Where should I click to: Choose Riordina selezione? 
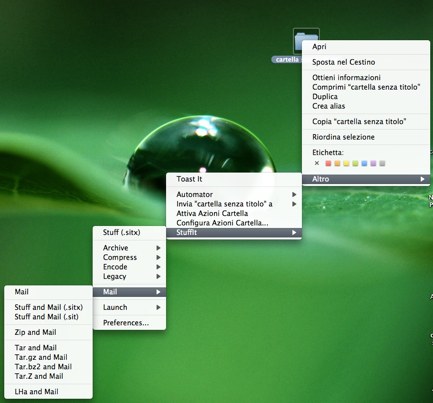366,137
